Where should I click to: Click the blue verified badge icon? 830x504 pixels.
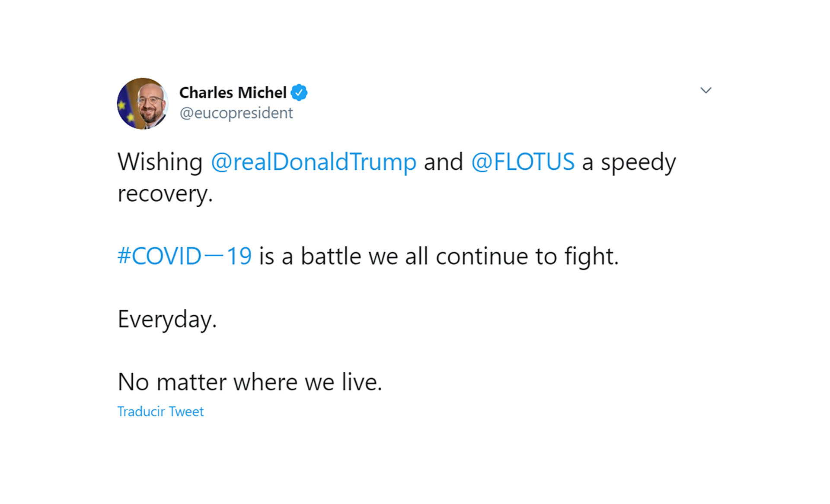(299, 92)
